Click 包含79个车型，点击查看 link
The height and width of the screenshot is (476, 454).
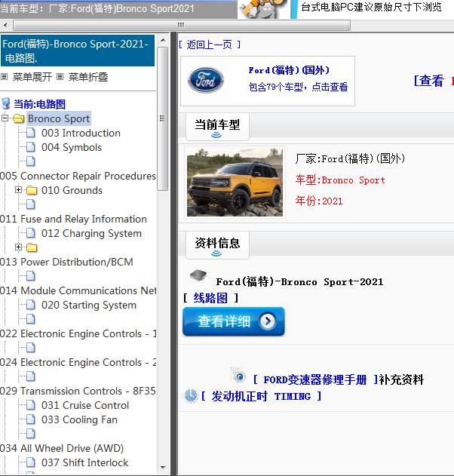[298, 87]
